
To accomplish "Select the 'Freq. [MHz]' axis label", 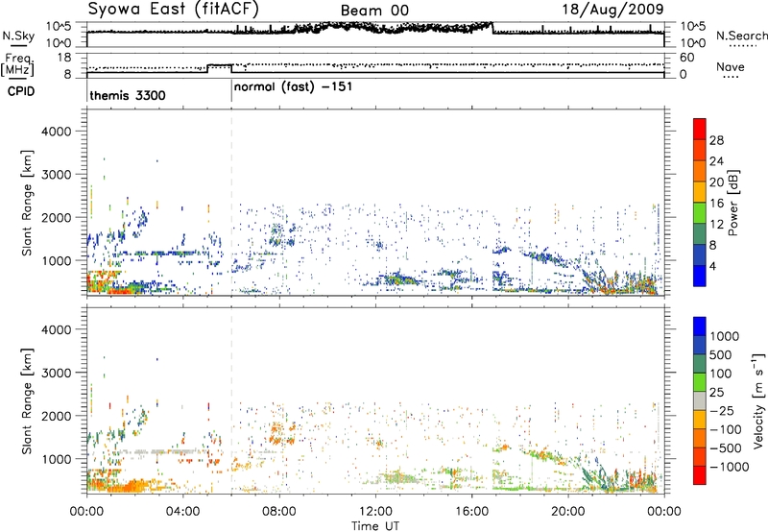I will (18, 65).
